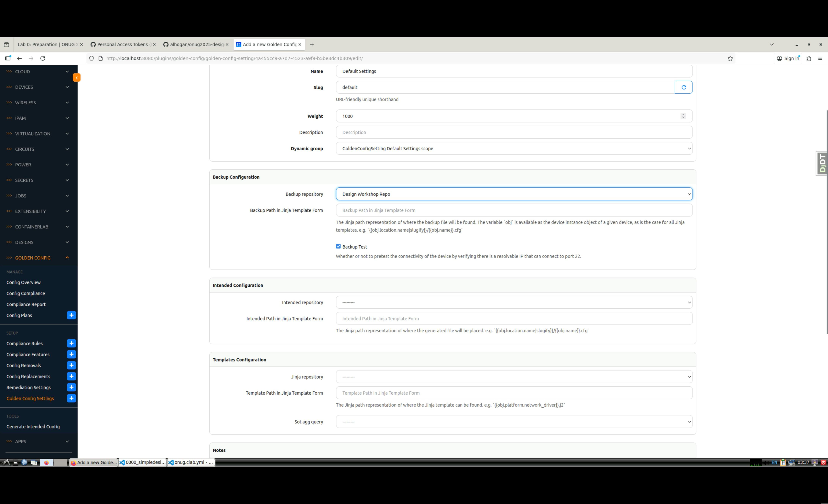Uncheck the Backup Test checkbox
Screen dimensions: 828x504
coord(338,246)
